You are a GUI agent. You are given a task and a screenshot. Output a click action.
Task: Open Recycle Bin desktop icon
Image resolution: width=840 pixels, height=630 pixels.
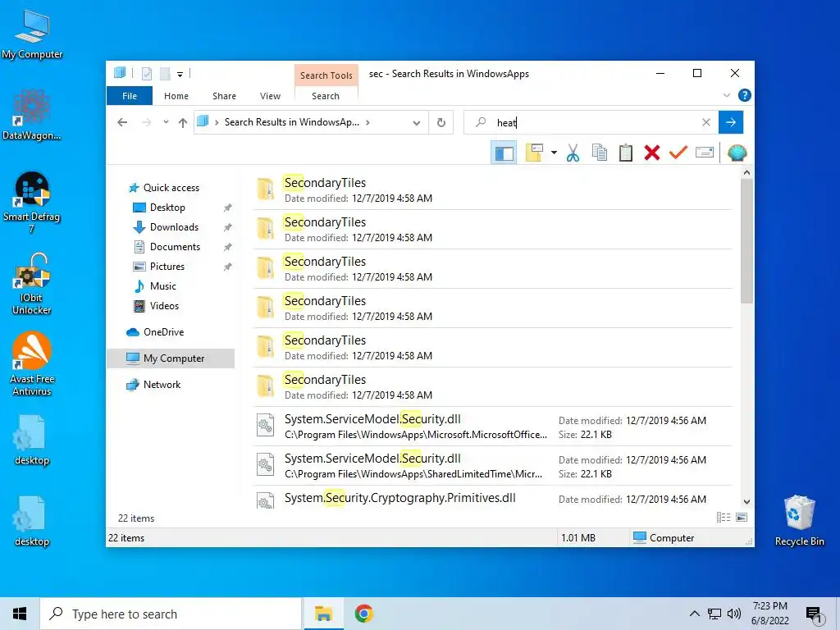point(799,521)
